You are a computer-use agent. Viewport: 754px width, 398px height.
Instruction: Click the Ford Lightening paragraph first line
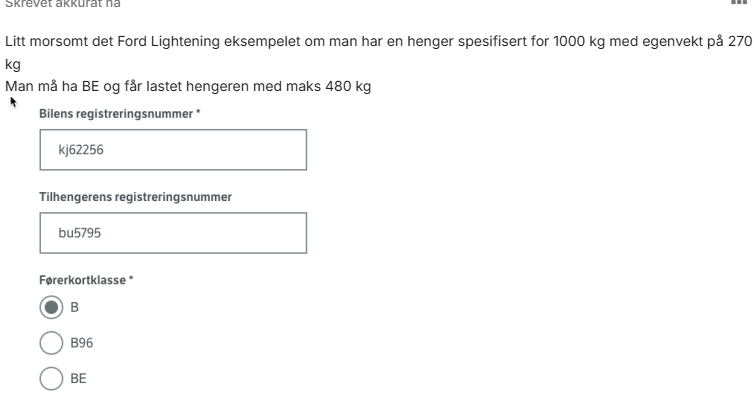pyautogui.click(x=378, y=41)
